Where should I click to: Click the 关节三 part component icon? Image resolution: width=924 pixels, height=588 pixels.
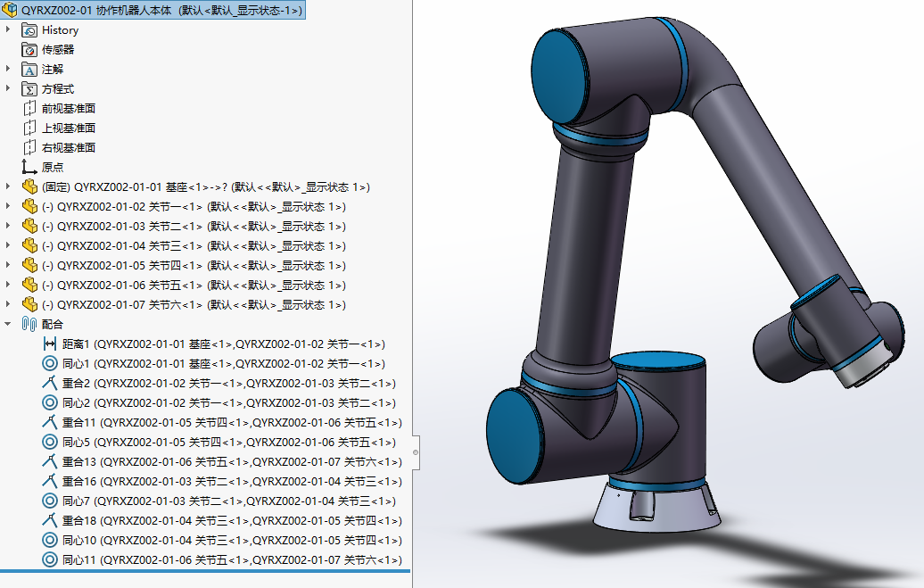(x=29, y=245)
